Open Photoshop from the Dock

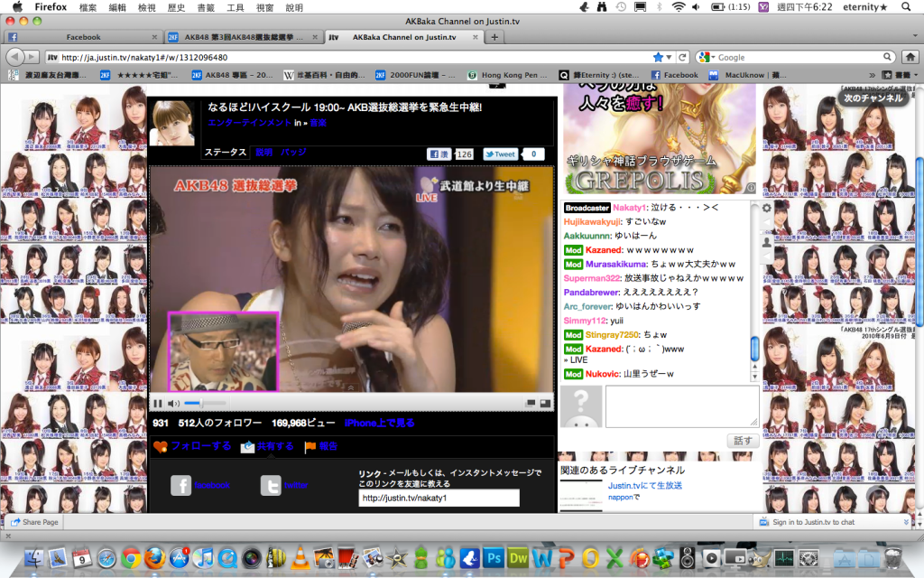493,557
